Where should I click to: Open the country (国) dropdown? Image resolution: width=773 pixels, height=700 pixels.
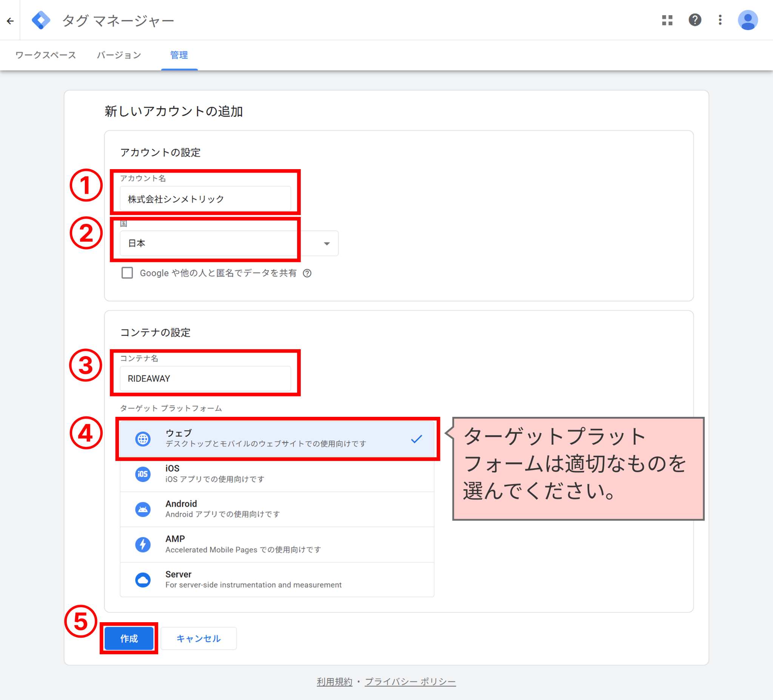pyautogui.click(x=326, y=243)
